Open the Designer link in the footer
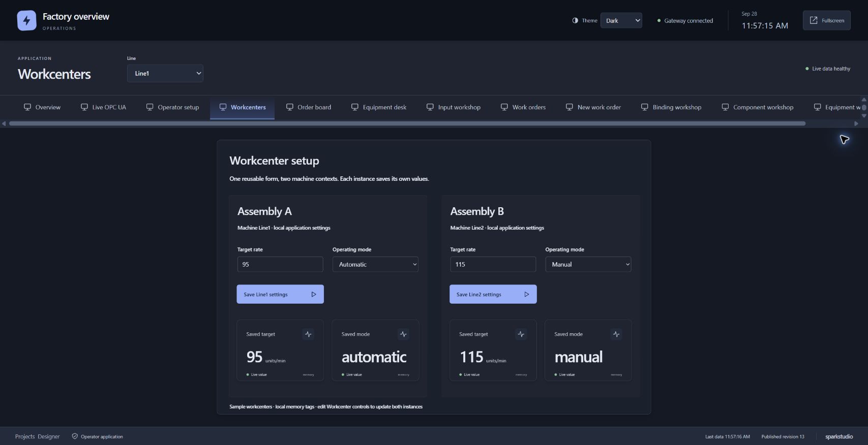The image size is (868, 445). [49, 436]
